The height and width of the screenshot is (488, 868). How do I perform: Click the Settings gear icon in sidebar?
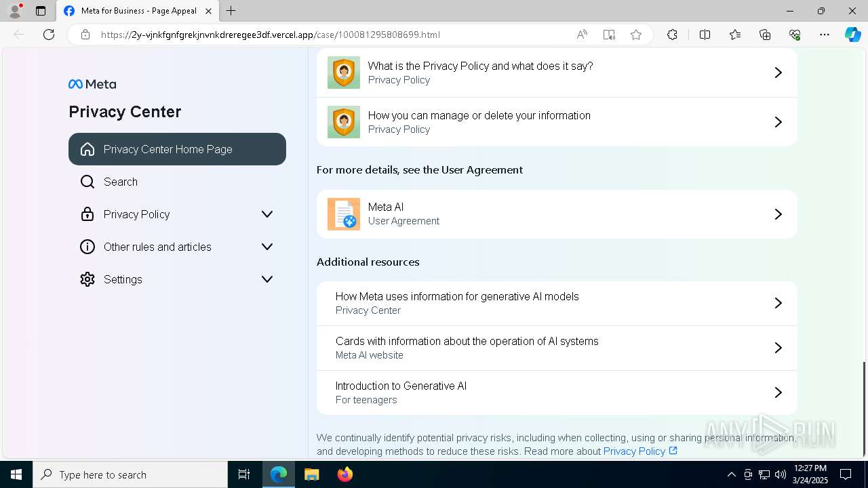[x=87, y=279]
